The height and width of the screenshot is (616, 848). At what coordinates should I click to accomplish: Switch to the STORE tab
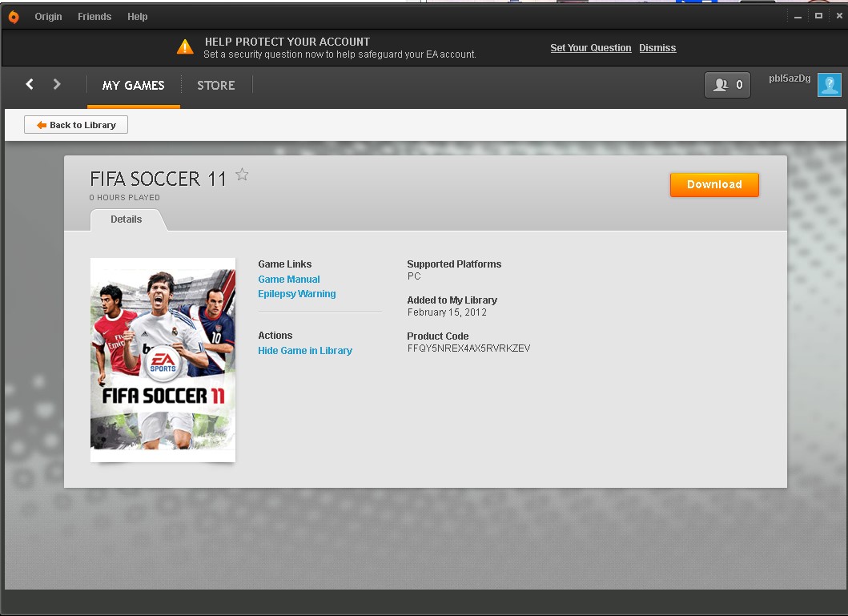pyautogui.click(x=215, y=86)
